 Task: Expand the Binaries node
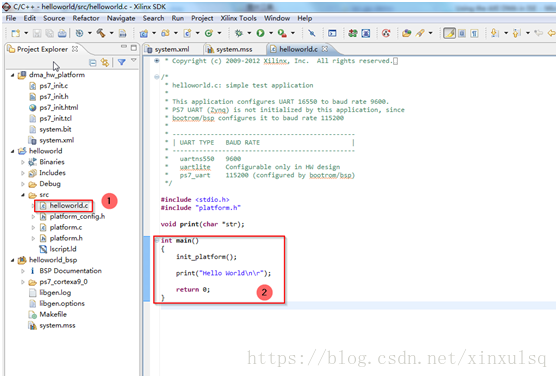23,162
